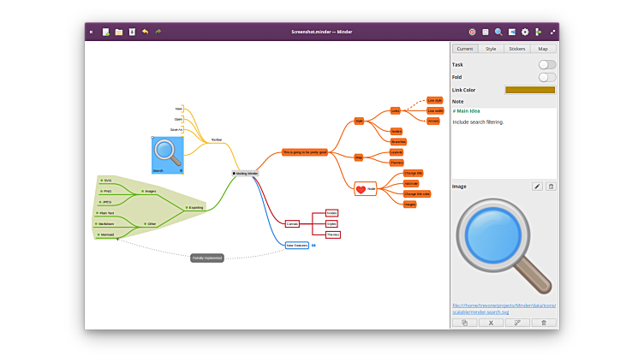Enable the Fold toggle switch
This screenshot has width=644, height=362.
[546, 77]
